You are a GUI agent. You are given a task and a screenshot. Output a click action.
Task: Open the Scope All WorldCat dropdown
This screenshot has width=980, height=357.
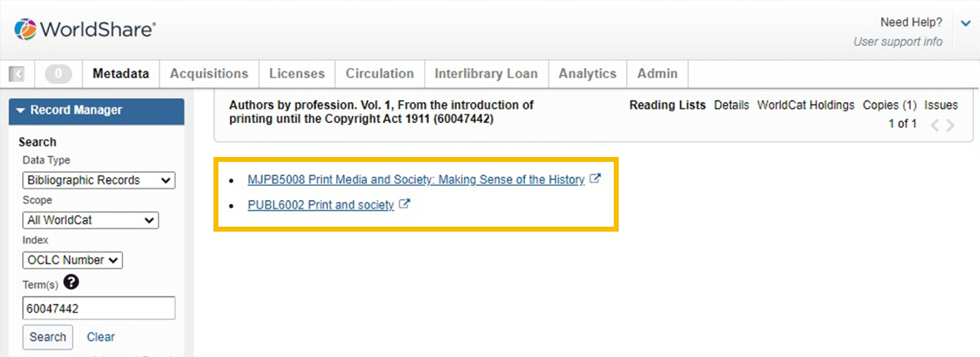[91, 220]
